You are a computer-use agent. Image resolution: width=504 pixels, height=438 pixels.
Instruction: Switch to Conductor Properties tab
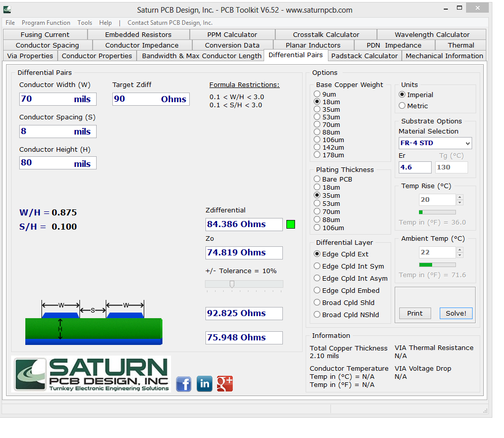[x=97, y=56]
